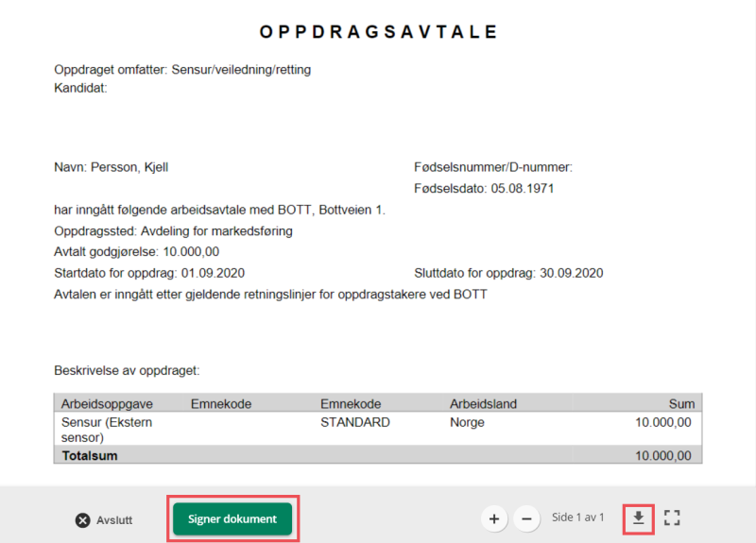Click the 'Beskrivelse av oppdraget:' heading
The image size is (756, 543).
[x=127, y=370]
